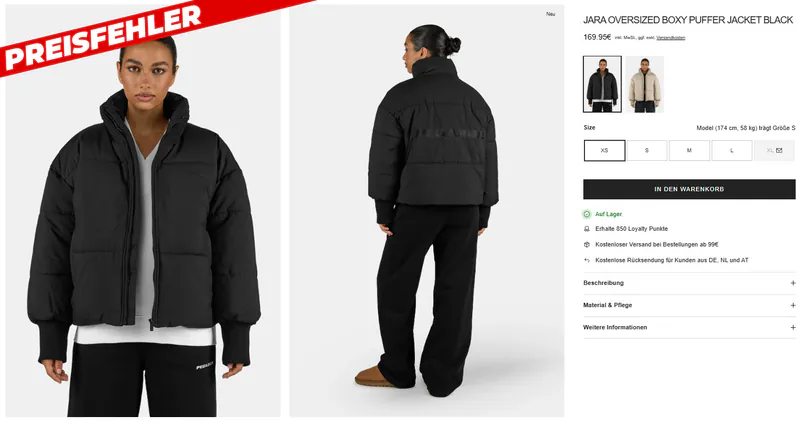Click the free shipping box icon

click(587, 244)
